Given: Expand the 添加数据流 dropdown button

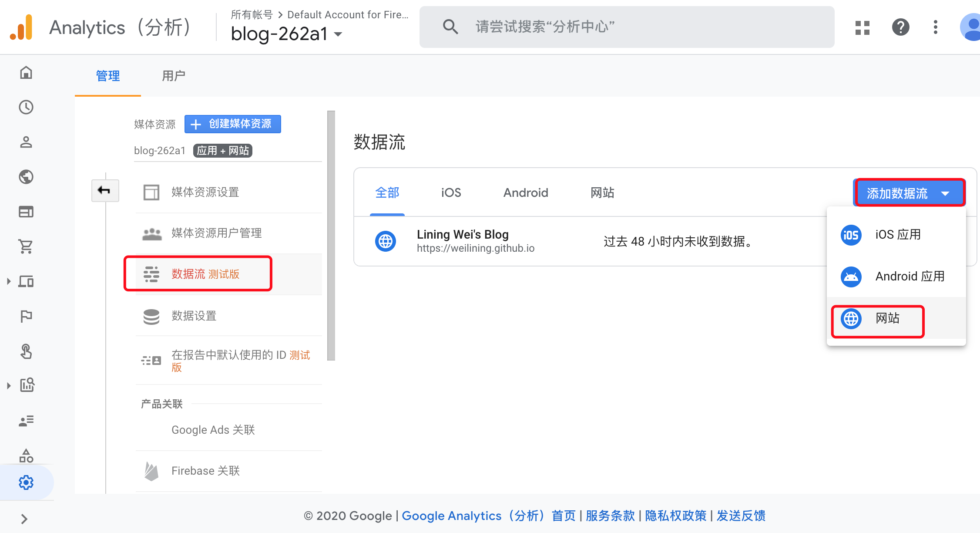Looking at the screenshot, I should (x=909, y=193).
